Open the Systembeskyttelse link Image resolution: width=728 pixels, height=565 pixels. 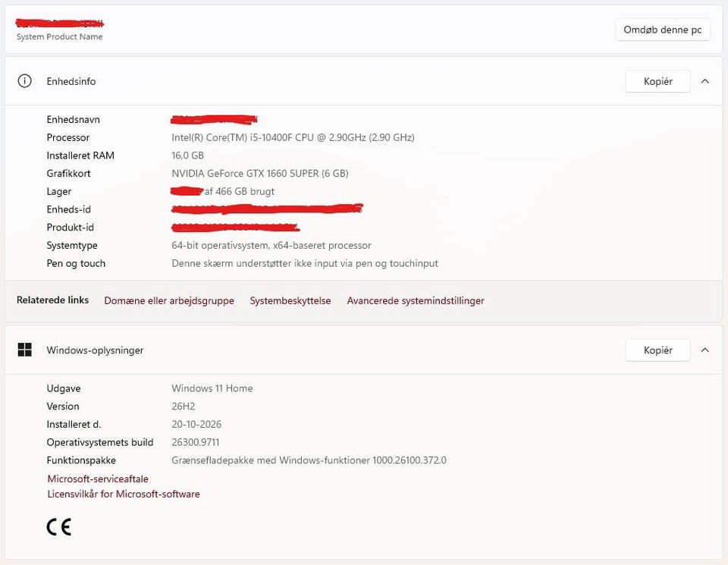[290, 301]
